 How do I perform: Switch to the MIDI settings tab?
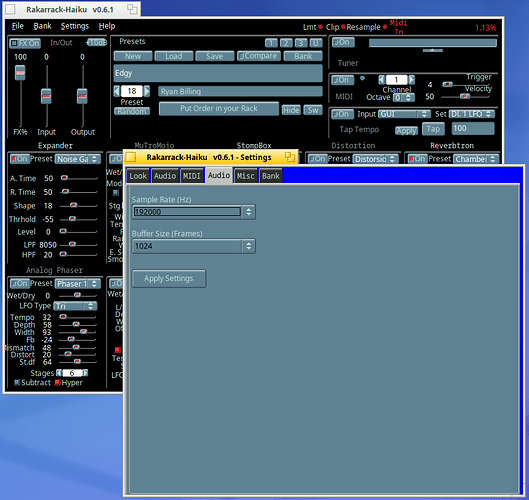(192, 176)
